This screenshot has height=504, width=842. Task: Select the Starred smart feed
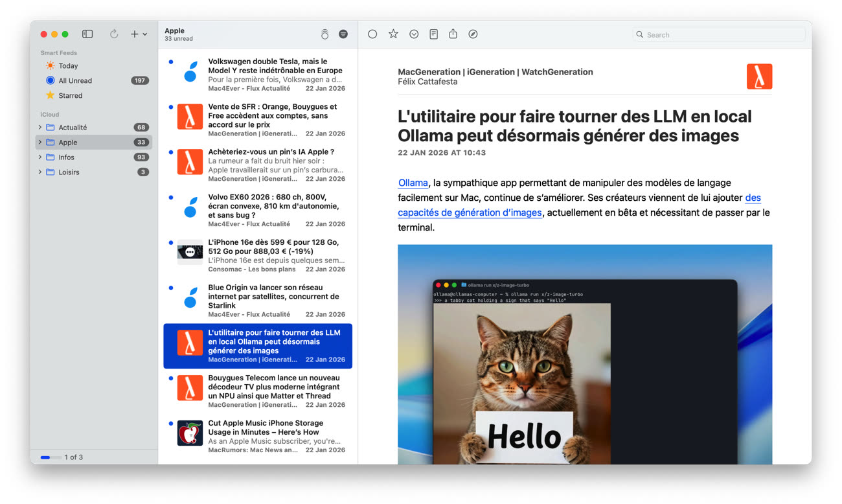click(70, 96)
